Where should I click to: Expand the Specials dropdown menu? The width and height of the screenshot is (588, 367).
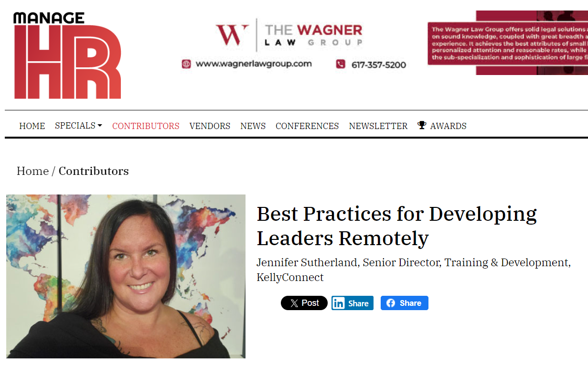pyautogui.click(x=78, y=126)
